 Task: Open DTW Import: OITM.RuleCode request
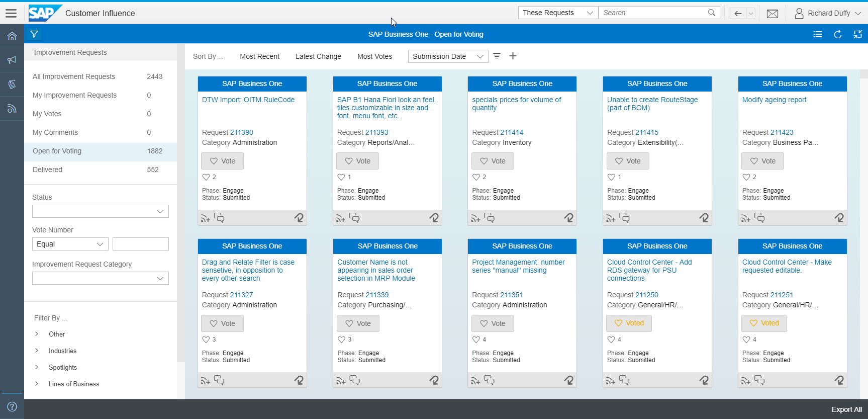248,100
